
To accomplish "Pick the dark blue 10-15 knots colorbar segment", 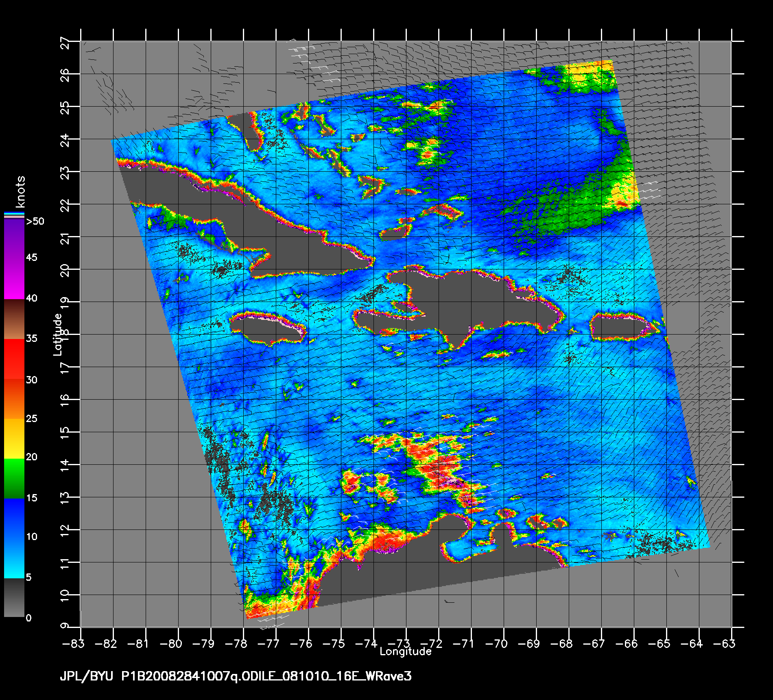I will (14, 518).
